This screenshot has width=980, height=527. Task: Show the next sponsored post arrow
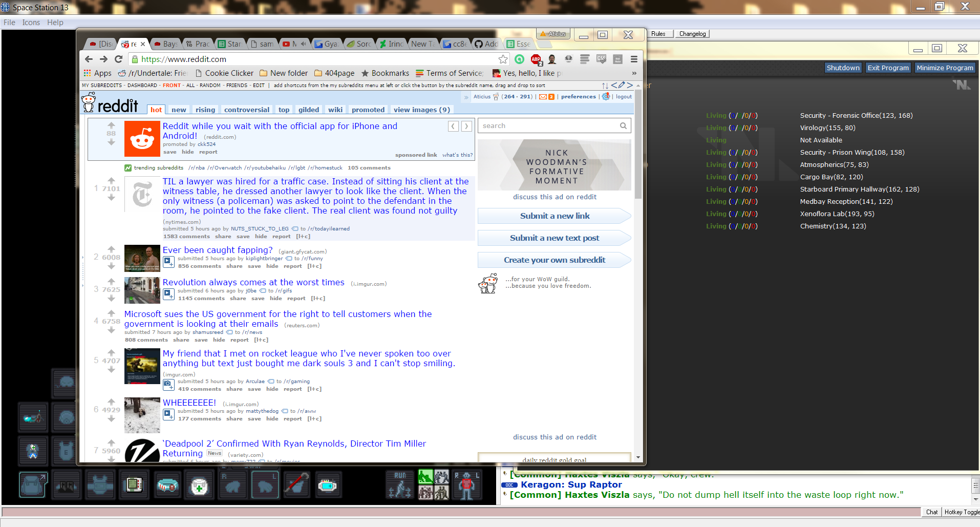pyautogui.click(x=466, y=126)
